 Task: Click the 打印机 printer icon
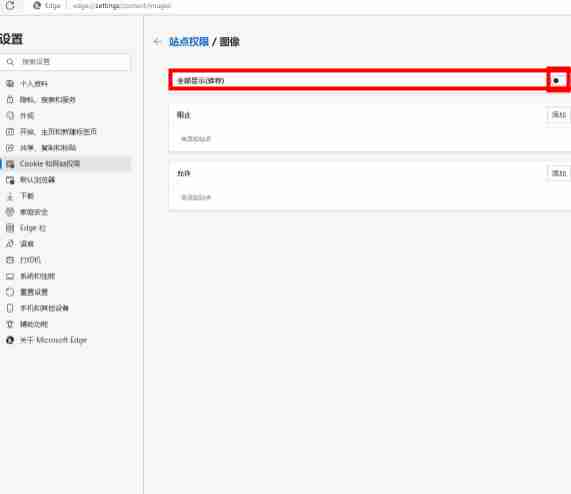10,260
